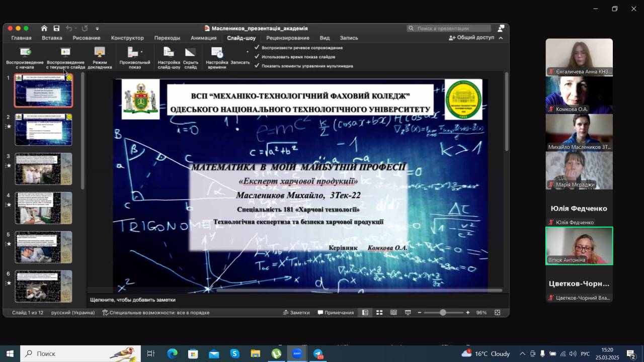This screenshot has height=362, width=644.
Task: Open Рецензирование ribbon tab
Action: point(288,38)
